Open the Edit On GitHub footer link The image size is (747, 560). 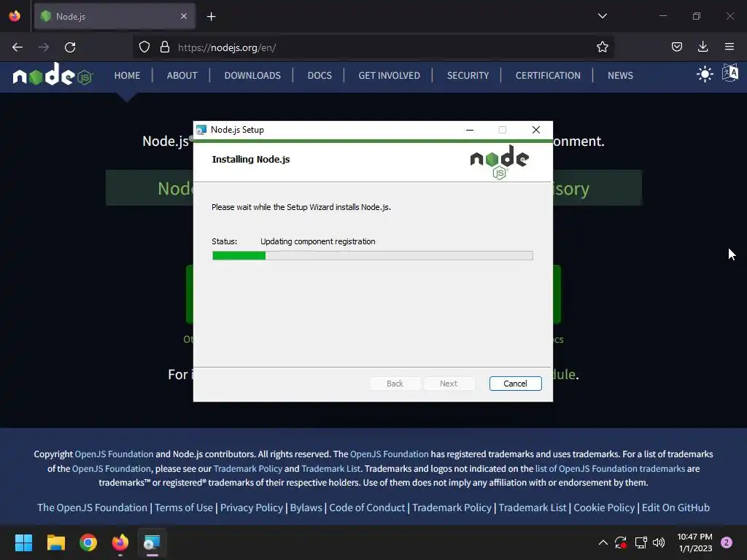point(676,507)
